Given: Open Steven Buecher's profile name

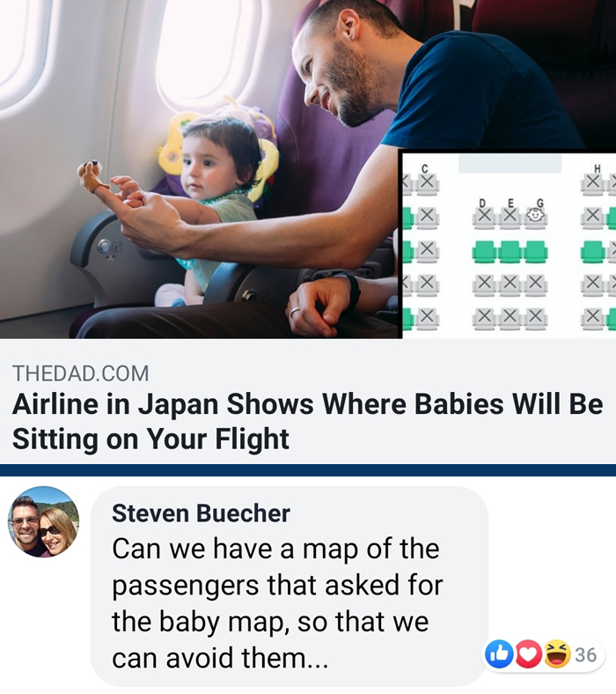Looking at the screenshot, I should [x=201, y=513].
